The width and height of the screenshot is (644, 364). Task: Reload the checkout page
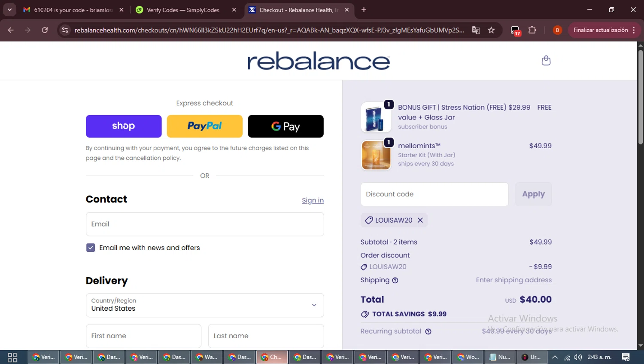click(45, 30)
